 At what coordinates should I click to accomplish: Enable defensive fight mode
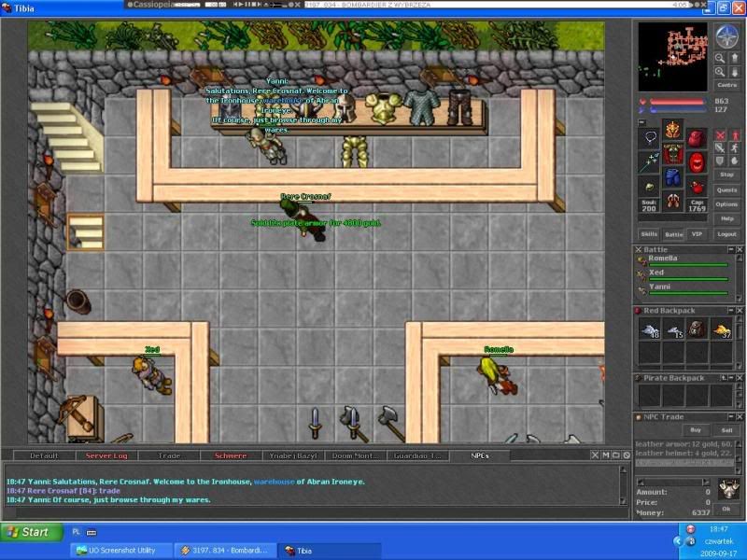[720, 161]
